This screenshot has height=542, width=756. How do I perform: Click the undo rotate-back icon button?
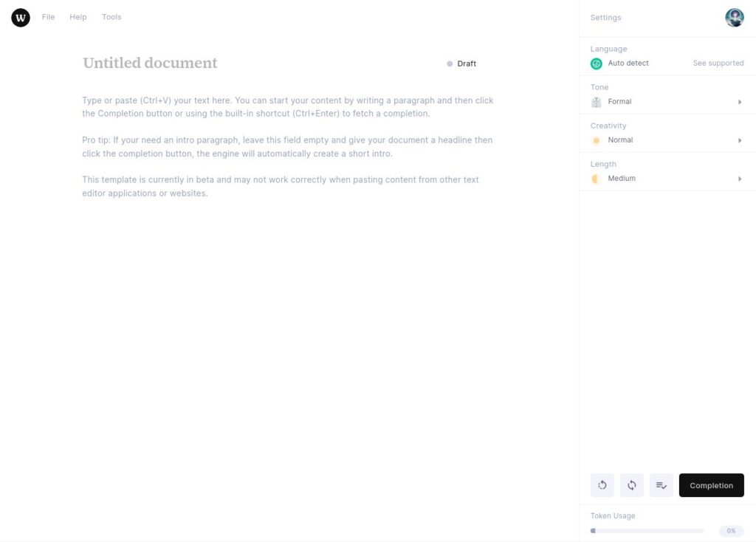(602, 485)
